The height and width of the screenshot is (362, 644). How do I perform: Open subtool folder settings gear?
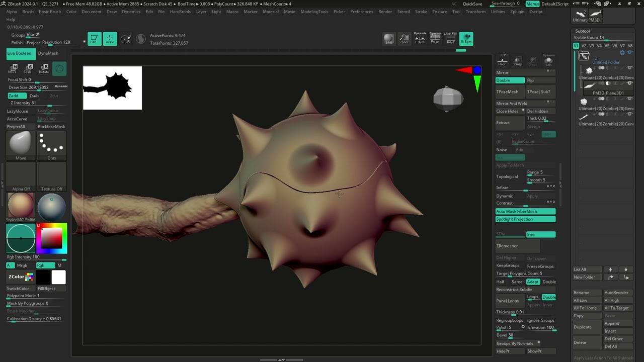[x=622, y=53]
